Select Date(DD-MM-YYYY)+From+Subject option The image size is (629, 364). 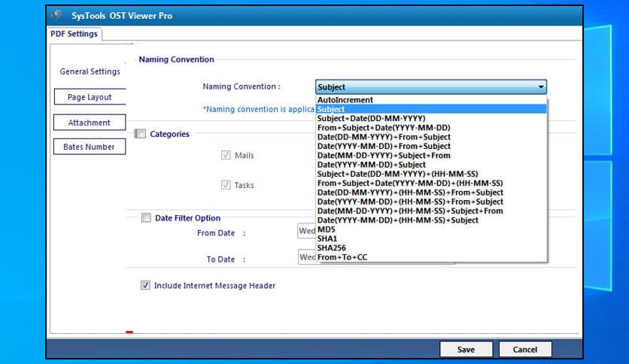[x=431, y=137]
